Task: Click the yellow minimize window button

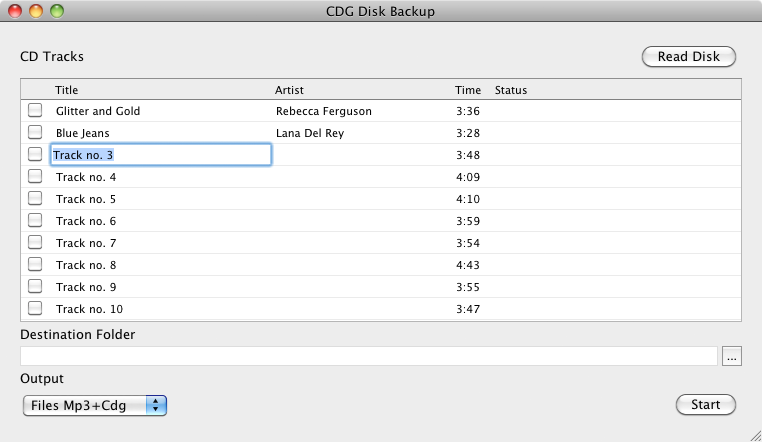Action: click(x=36, y=11)
